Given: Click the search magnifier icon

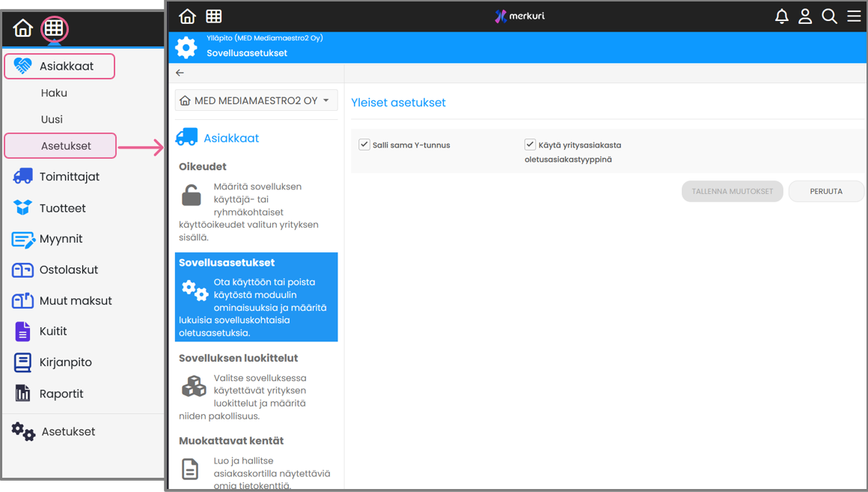Looking at the screenshot, I should click(x=829, y=16).
